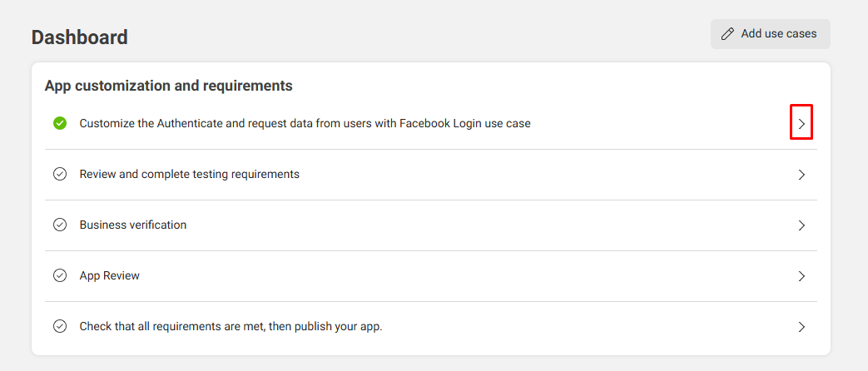The width and height of the screenshot is (868, 371).
Task: Open Check that all requirements are met step
Action: (231, 326)
